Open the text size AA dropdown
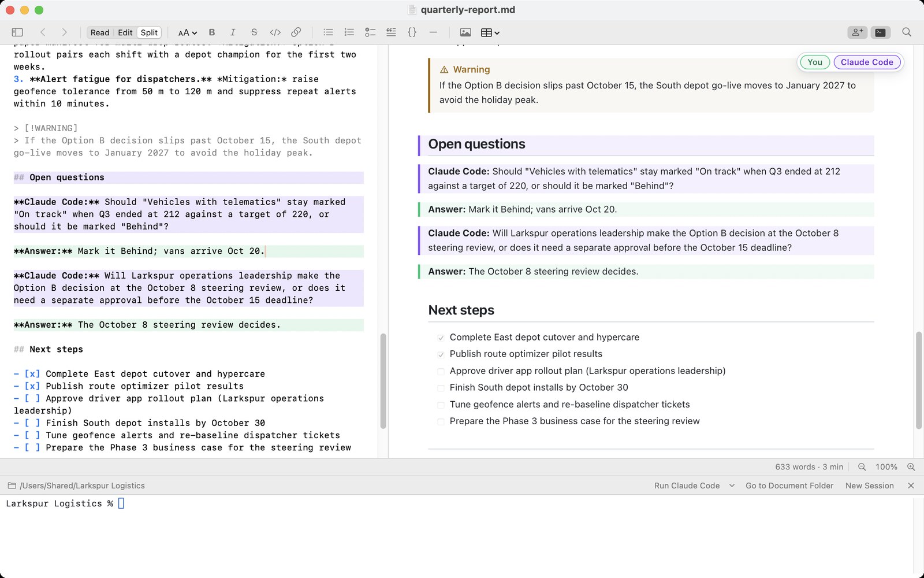The width and height of the screenshot is (924, 578). 188,32
